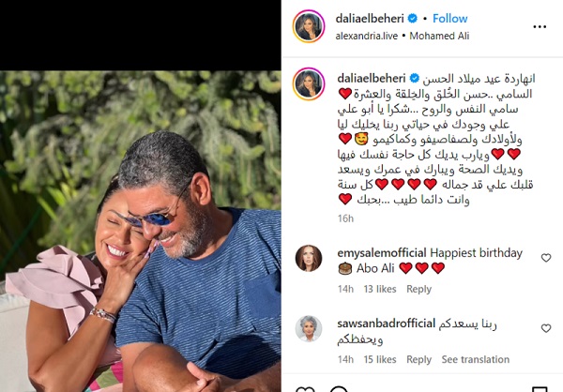Open sawsanbadrofficial's profile avatar
This screenshot has width=563, height=392.
point(309,328)
